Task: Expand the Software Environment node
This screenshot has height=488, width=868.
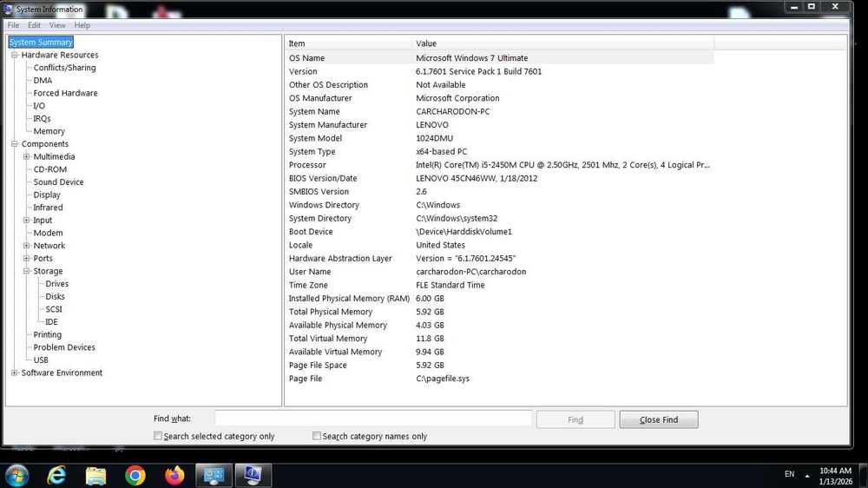Action: pyautogui.click(x=15, y=373)
